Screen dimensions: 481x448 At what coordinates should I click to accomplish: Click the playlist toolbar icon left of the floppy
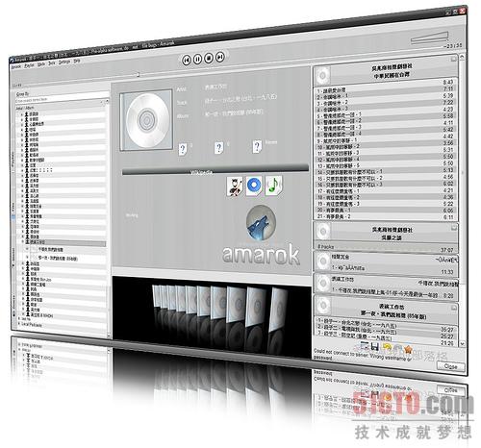[x=365, y=345]
